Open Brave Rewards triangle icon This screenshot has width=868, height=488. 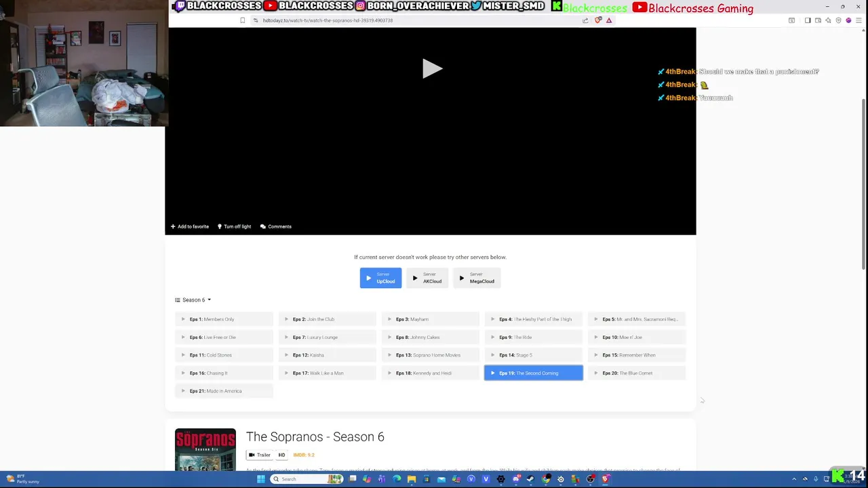pos(609,20)
